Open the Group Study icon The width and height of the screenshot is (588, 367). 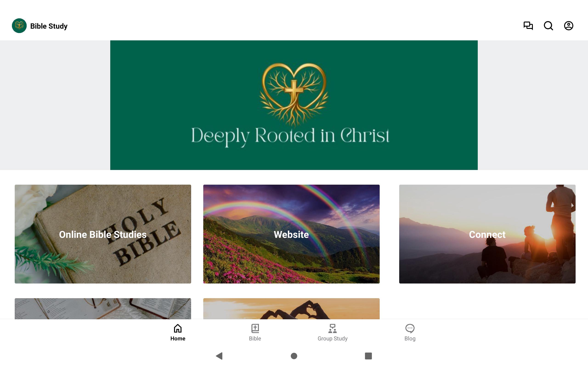click(x=332, y=328)
